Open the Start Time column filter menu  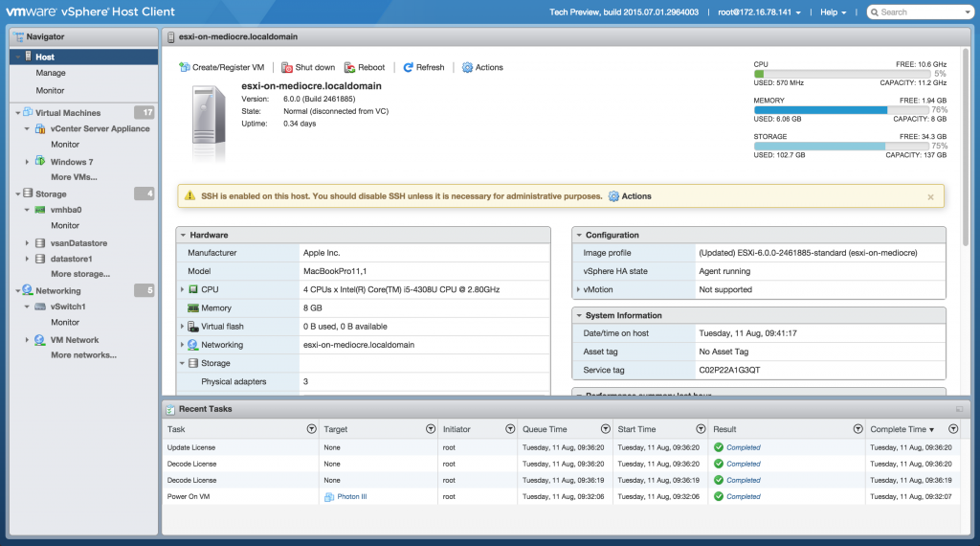pyautogui.click(x=701, y=429)
